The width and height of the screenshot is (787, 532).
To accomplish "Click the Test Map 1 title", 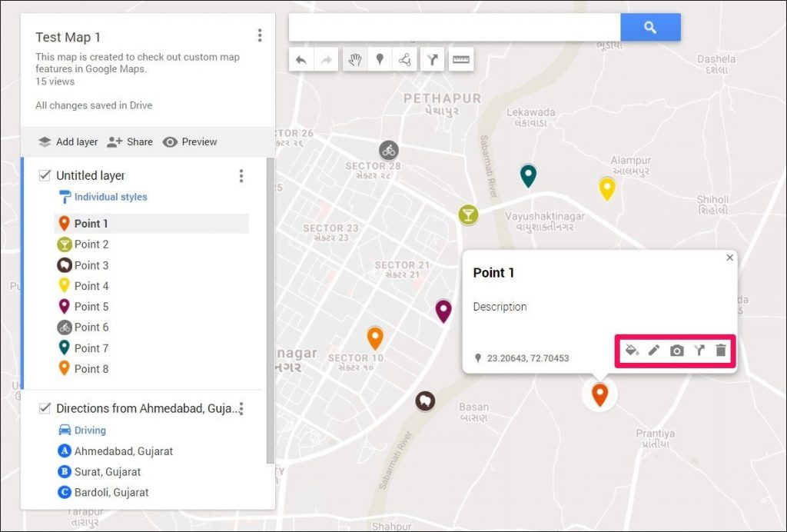I will point(68,37).
